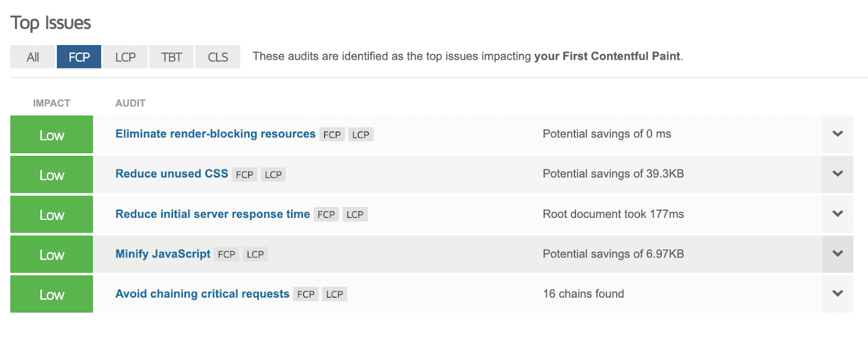Open the Avoid chaining critical requests audit
Viewport: 868px width, 352px height.
[202, 294]
